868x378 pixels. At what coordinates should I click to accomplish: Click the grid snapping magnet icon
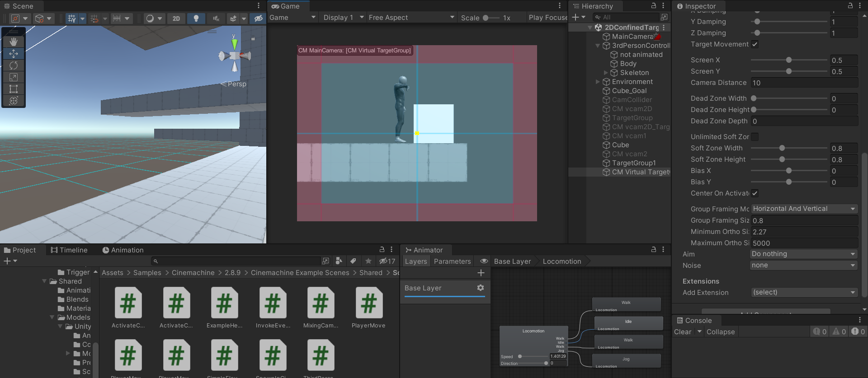94,19
